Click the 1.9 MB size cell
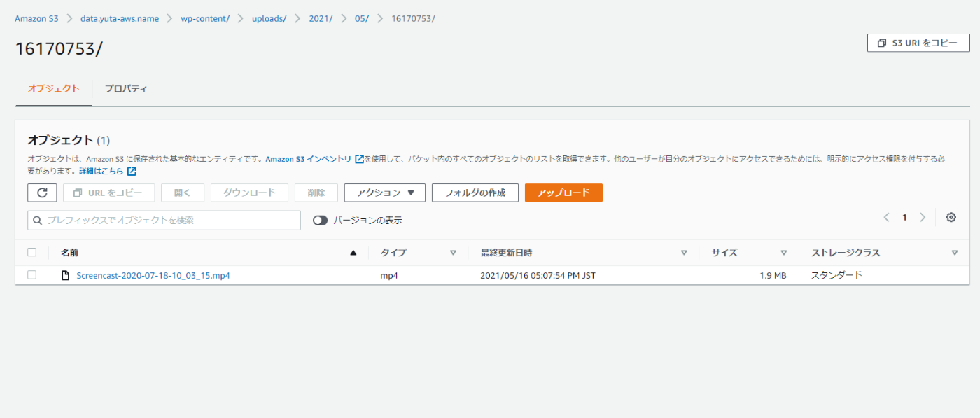Viewport: 980px width, 418px height. click(x=773, y=275)
